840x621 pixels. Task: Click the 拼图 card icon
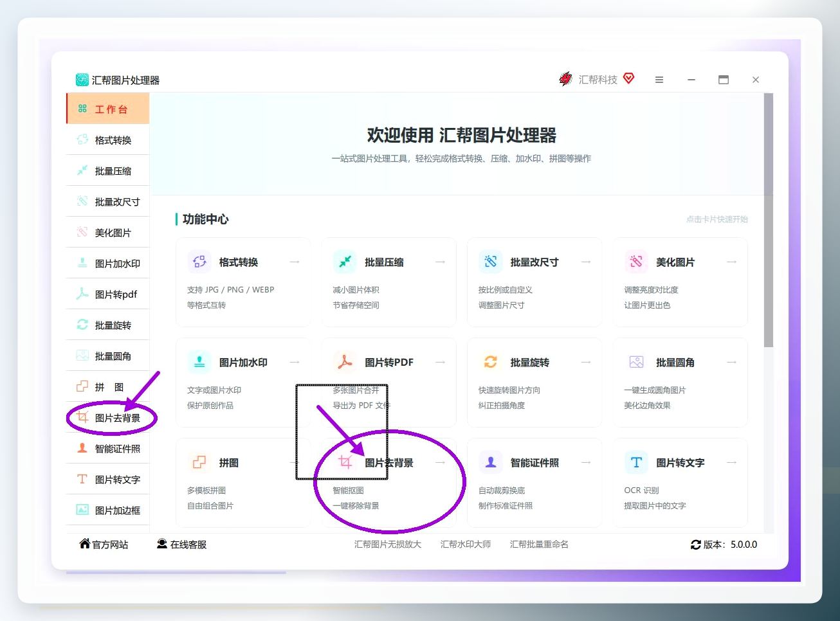point(199,462)
